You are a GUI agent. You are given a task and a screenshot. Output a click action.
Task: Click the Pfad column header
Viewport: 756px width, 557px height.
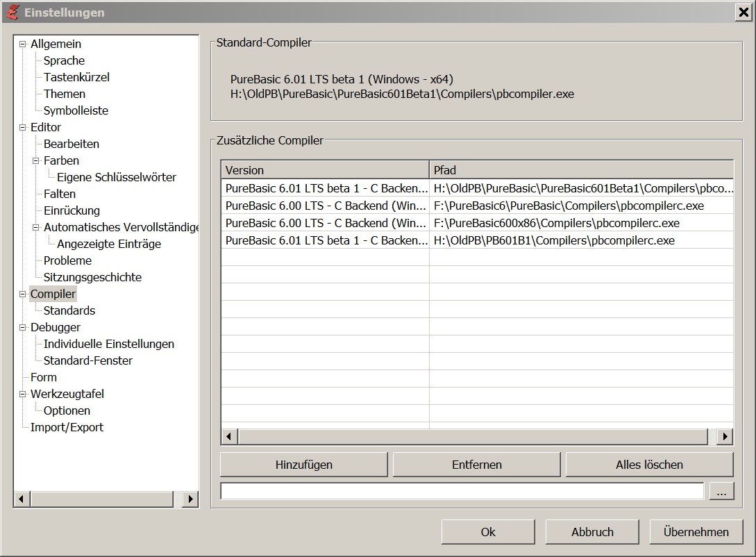(x=582, y=170)
